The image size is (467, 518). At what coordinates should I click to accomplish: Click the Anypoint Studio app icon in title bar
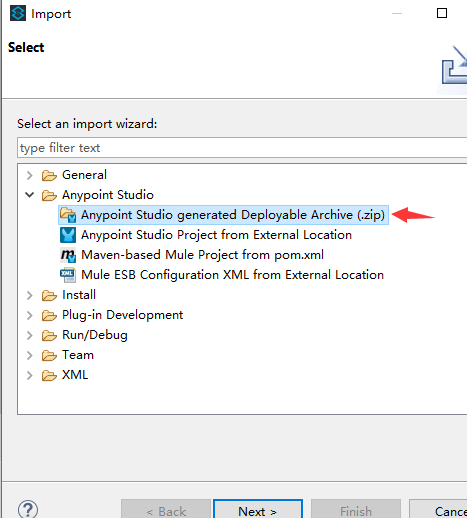(x=18, y=14)
